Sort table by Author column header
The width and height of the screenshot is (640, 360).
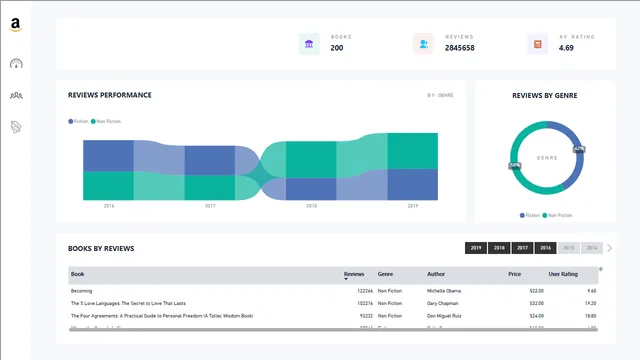(436, 274)
